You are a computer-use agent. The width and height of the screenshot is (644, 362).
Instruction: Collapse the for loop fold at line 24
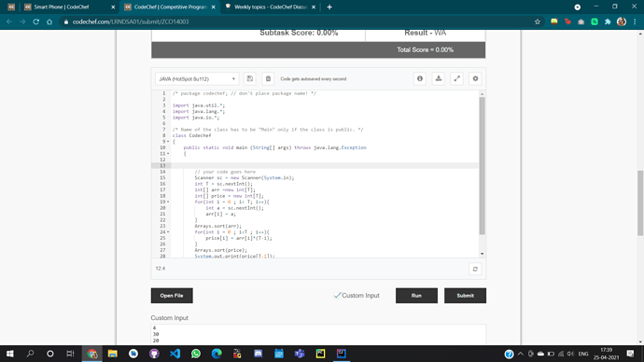pyautogui.click(x=168, y=232)
